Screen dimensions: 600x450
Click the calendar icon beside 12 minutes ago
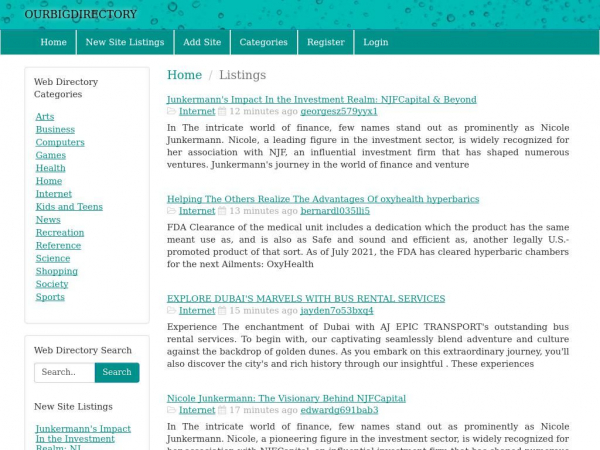tap(222, 111)
